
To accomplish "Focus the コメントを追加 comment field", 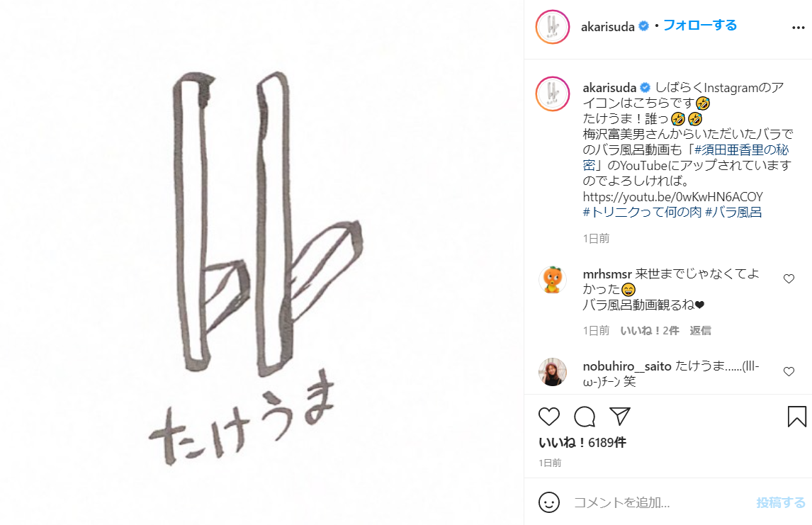I will [x=660, y=502].
